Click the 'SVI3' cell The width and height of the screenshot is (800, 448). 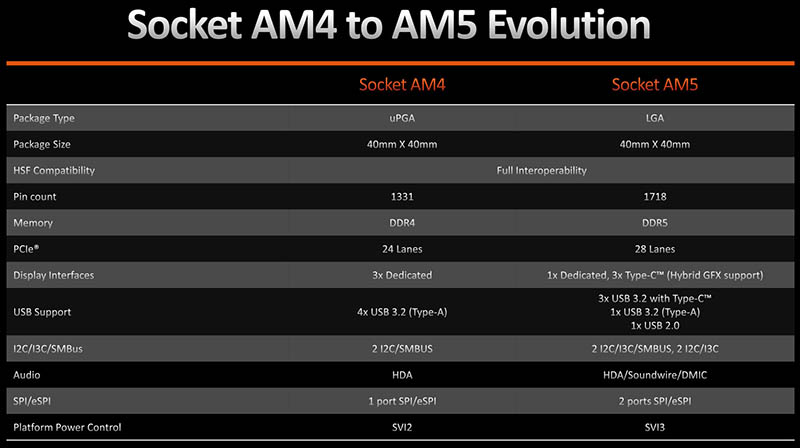(x=655, y=427)
